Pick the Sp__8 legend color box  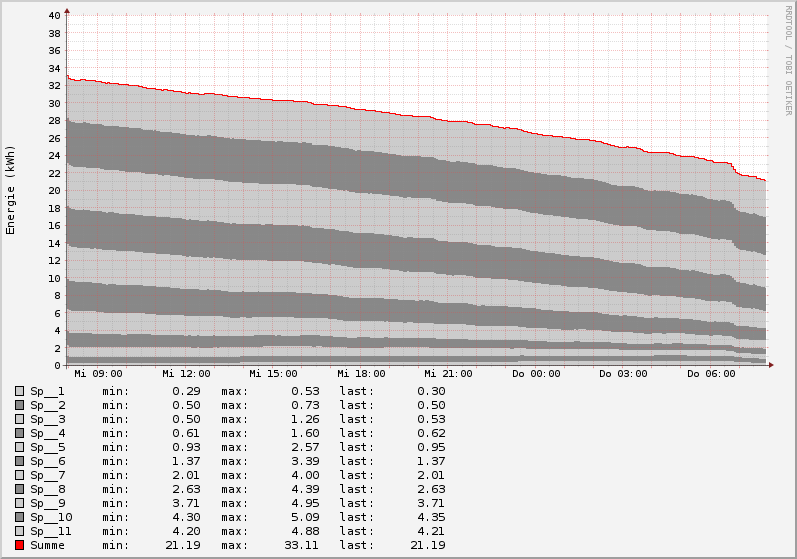pos(19,489)
